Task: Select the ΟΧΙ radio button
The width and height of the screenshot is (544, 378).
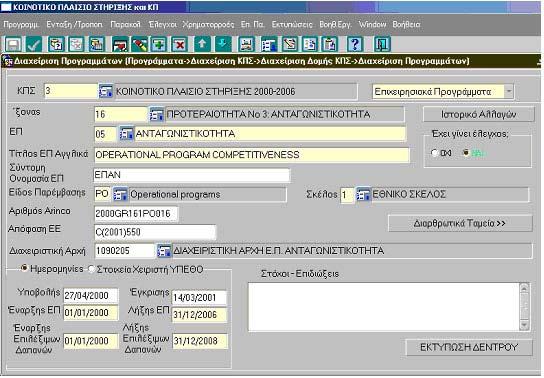Action: tap(434, 153)
